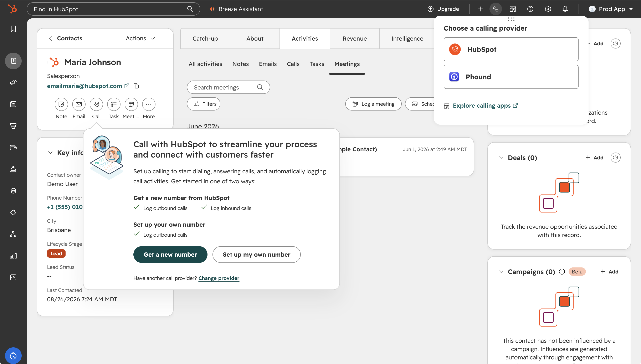Click Set up my own number
This screenshot has height=364, width=641.
pyautogui.click(x=256, y=255)
